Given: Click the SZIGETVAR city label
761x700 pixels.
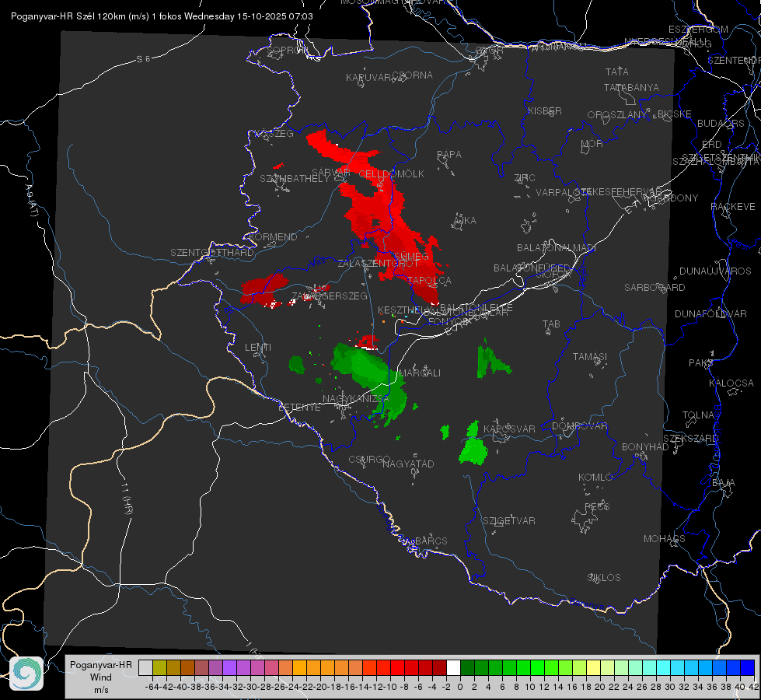Looking at the screenshot, I should (x=508, y=521).
